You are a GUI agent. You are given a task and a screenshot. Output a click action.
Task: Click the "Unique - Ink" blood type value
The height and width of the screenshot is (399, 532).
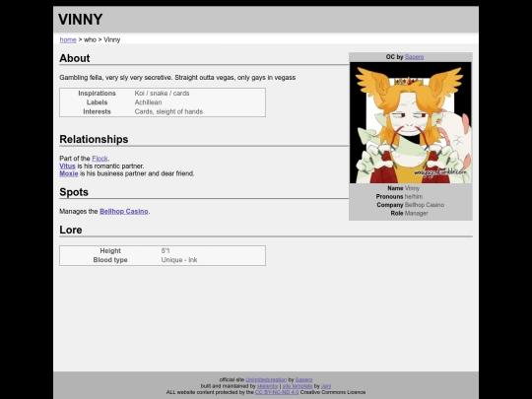[179, 260]
